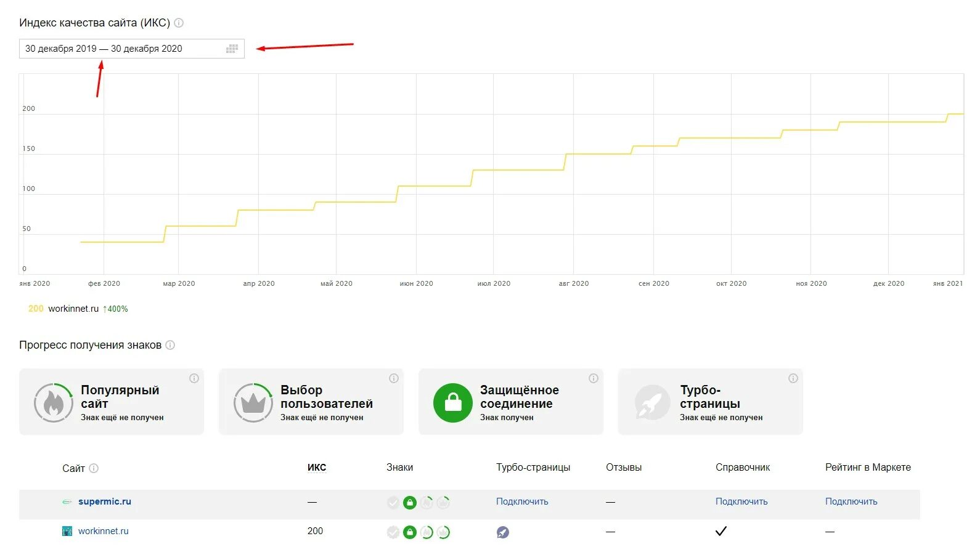Image resolution: width=980 pixels, height=552 pixels.
Task: Click the Знаки column header
Action: pyautogui.click(x=399, y=468)
